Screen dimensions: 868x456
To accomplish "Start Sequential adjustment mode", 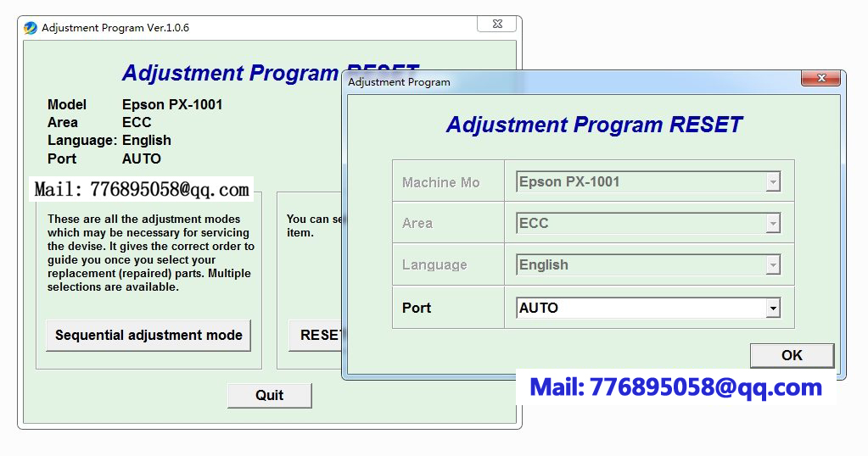I will (x=148, y=336).
